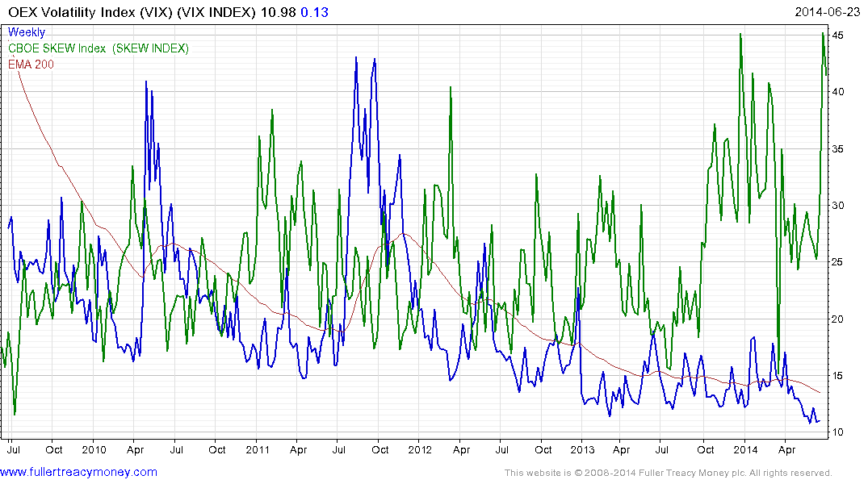This screenshot has width=868, height=484.
Task: Click the first Jul label on x-axis
Action: coord(13,449)
